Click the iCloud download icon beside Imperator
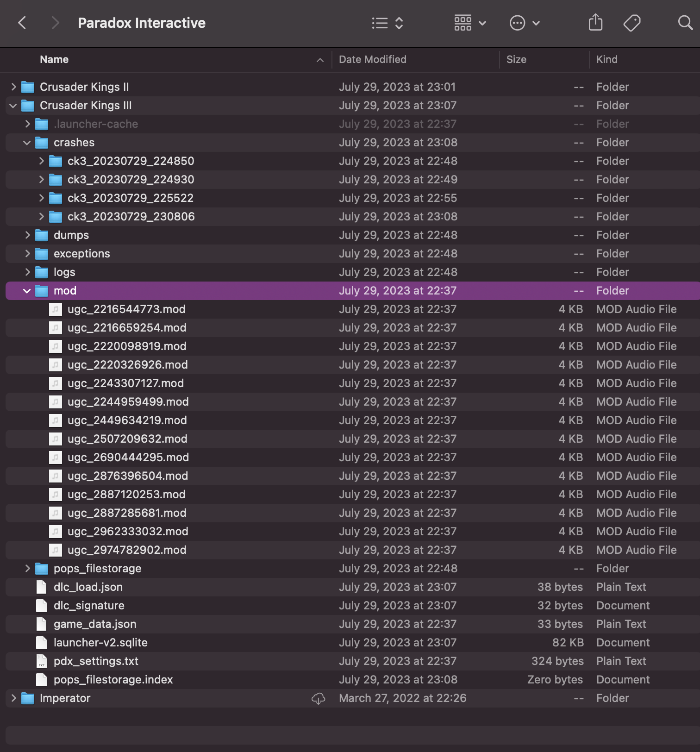Viewport: 700px width, 752px height. (x=319, y=698)
